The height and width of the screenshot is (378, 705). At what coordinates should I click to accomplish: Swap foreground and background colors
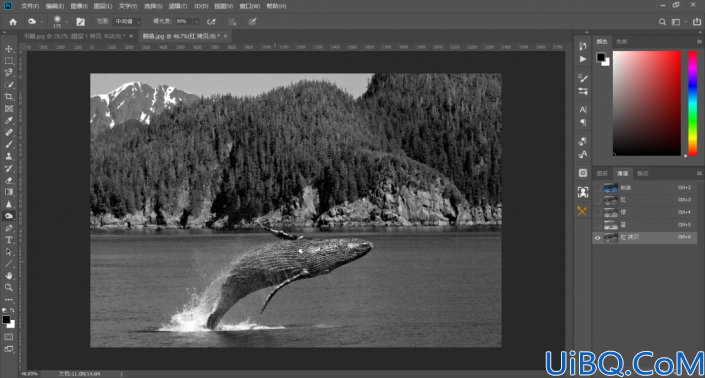tap(12, 311)
